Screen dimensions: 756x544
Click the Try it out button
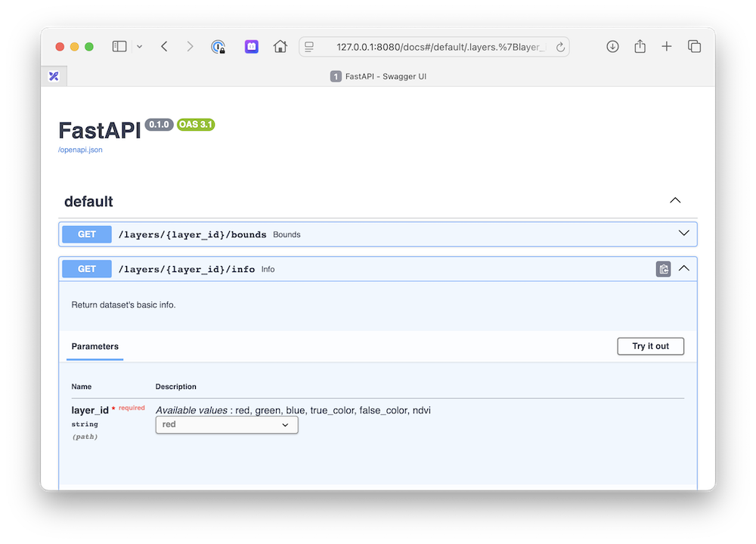pos(650,346)
